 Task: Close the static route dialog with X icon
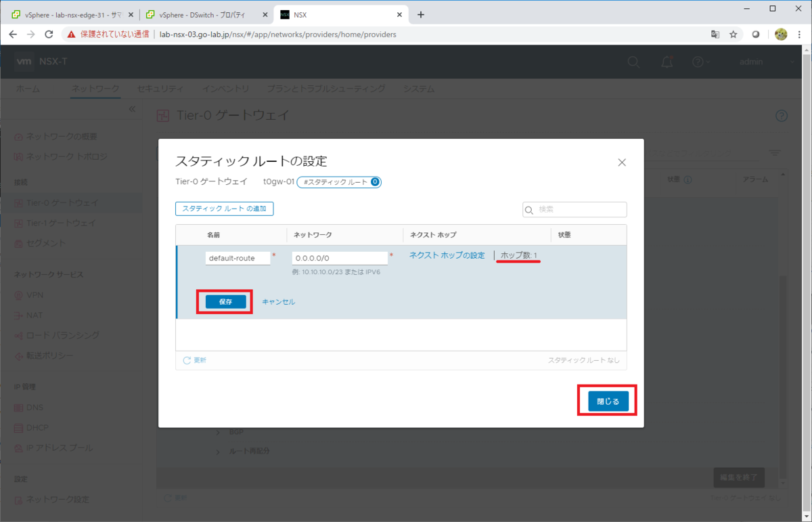(x=622, y=162)
